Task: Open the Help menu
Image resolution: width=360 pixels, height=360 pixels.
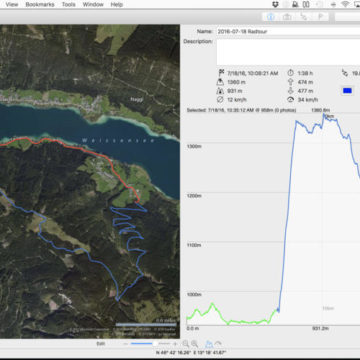Action: (x=117, y=4)
